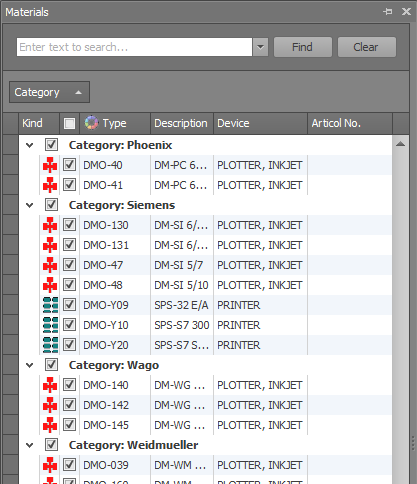The height and width of the screenshot is (484, 417).
Task: Uncheck the Category: Siemens group checkbox
Action: coord(51,205)
